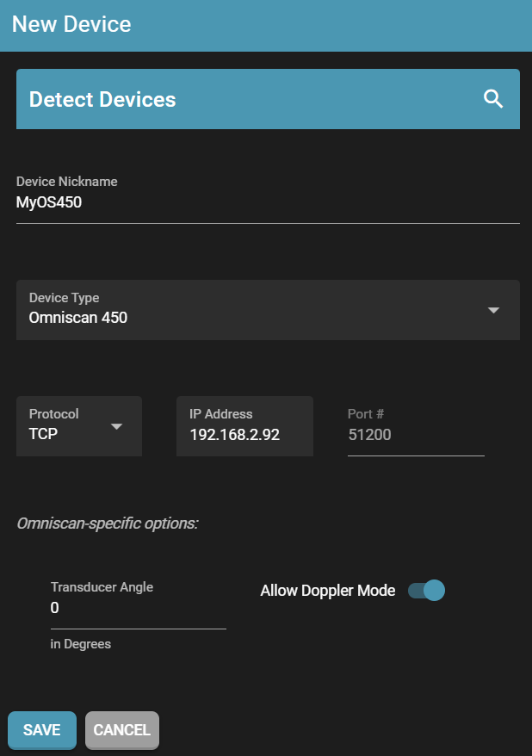Click the New Device title bar
Screen dimensions: 532x756
click(265, 24)
